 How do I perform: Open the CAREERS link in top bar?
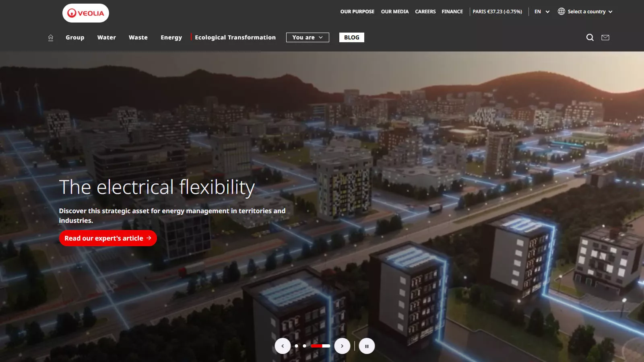[x=425, y=12]
